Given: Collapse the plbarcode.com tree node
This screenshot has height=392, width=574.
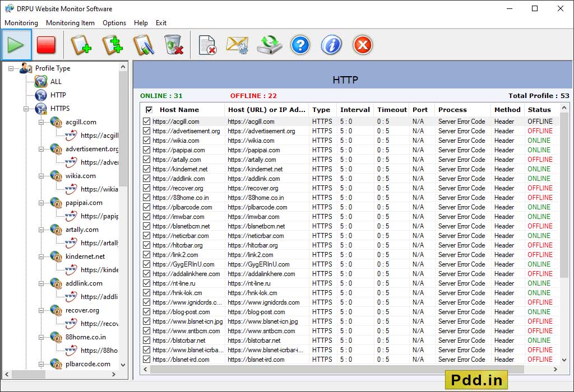Looking at the screenshot, I should [41, 364].
